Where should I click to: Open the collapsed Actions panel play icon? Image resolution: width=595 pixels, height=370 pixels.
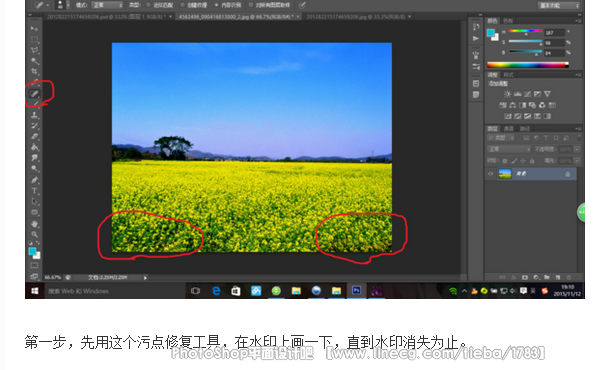point(476,38)
